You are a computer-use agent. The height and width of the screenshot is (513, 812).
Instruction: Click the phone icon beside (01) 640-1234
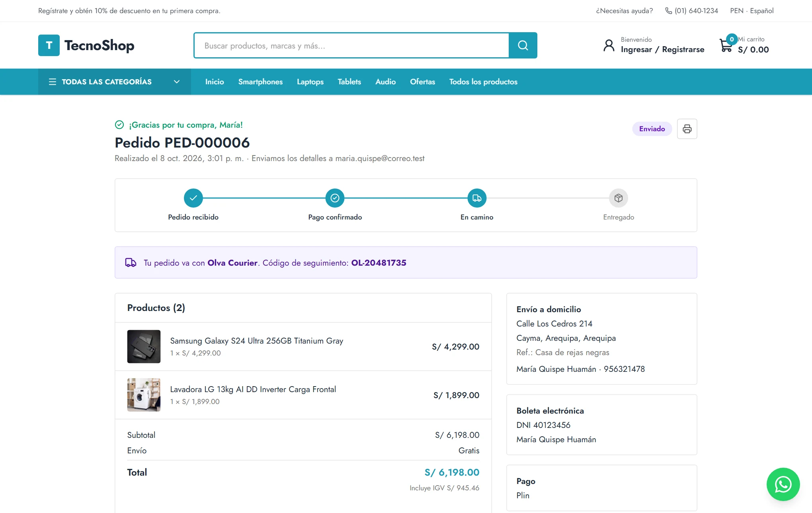coord(669,11)
